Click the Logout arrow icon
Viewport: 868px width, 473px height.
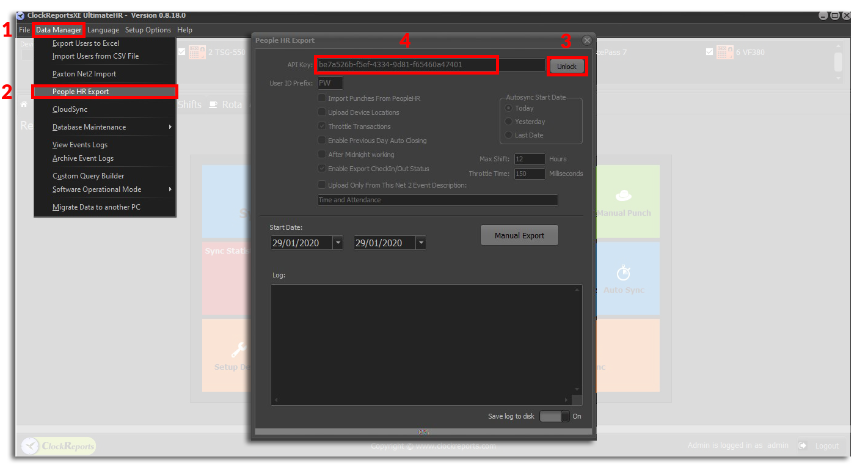(x=803, y=446)
